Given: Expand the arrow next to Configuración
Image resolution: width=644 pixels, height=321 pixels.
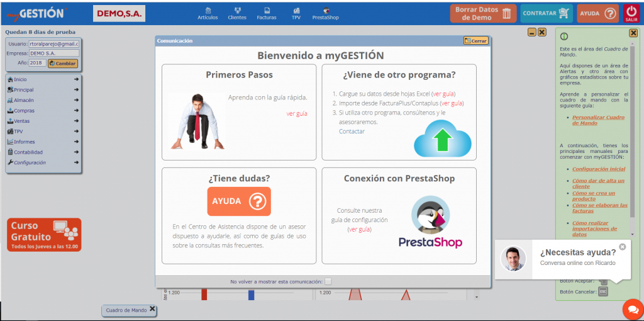Looking at the screenshot, I should [76, 162].
